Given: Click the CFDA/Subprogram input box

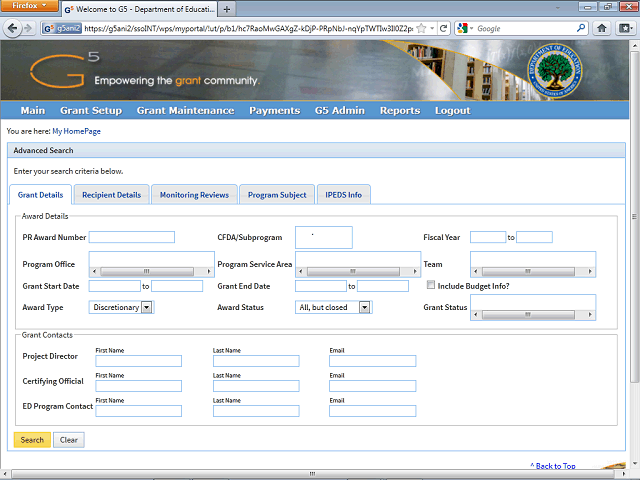Looking at the screenshot, I should click(x=324, y=237).
